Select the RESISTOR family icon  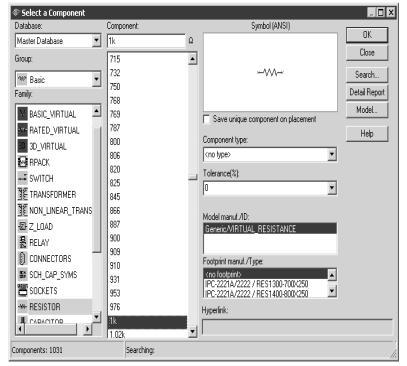click(x=22, y=306)
